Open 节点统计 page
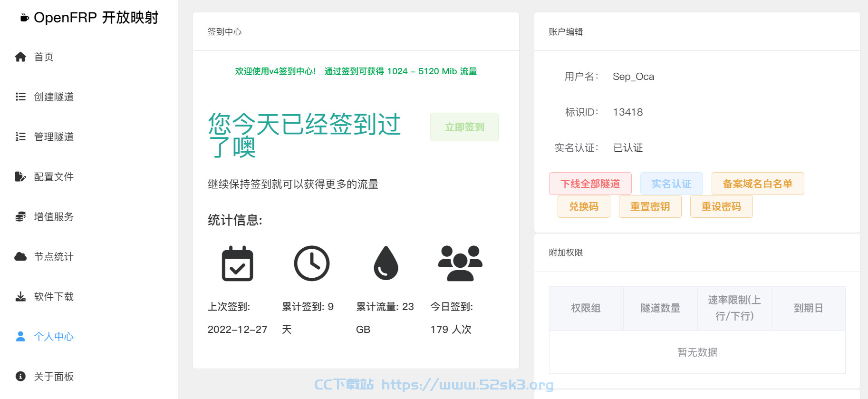 [x=54, y=257]
